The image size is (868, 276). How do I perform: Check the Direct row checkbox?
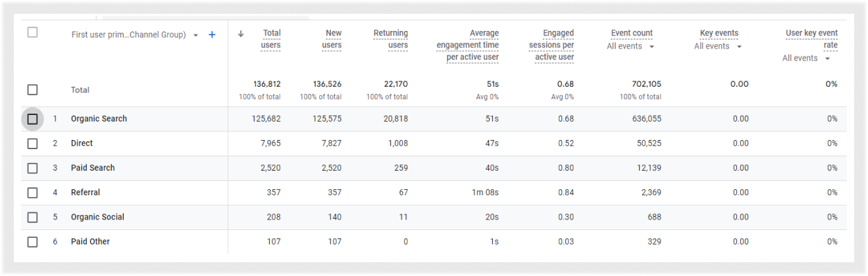coord(32,143)
